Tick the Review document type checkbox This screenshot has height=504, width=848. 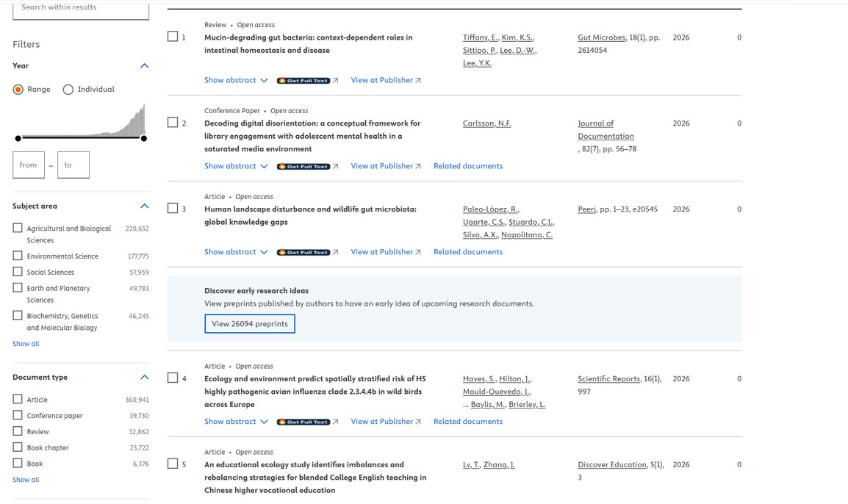click(18, 431)
